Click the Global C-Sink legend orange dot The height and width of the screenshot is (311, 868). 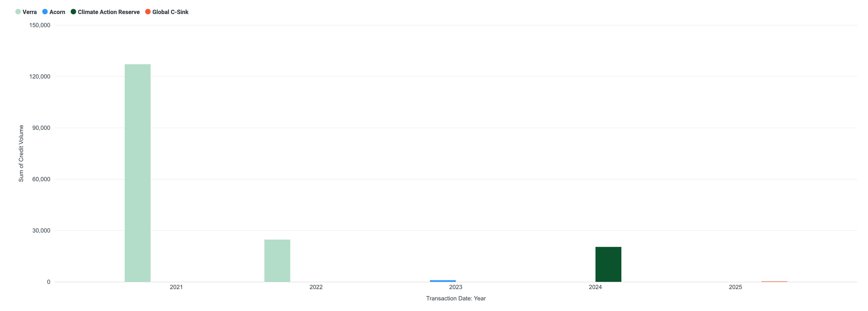[x=148, y=12]
